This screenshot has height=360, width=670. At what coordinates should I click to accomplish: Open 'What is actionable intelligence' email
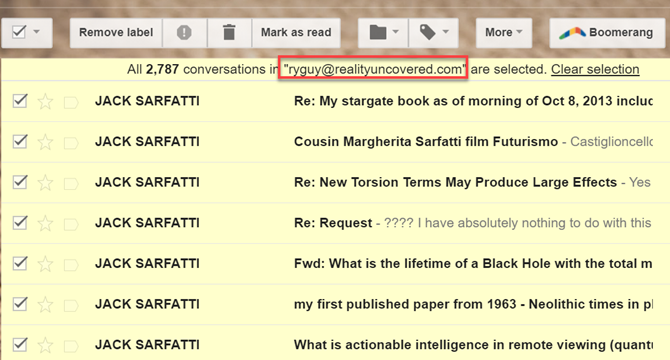click(x=473, y=345)
